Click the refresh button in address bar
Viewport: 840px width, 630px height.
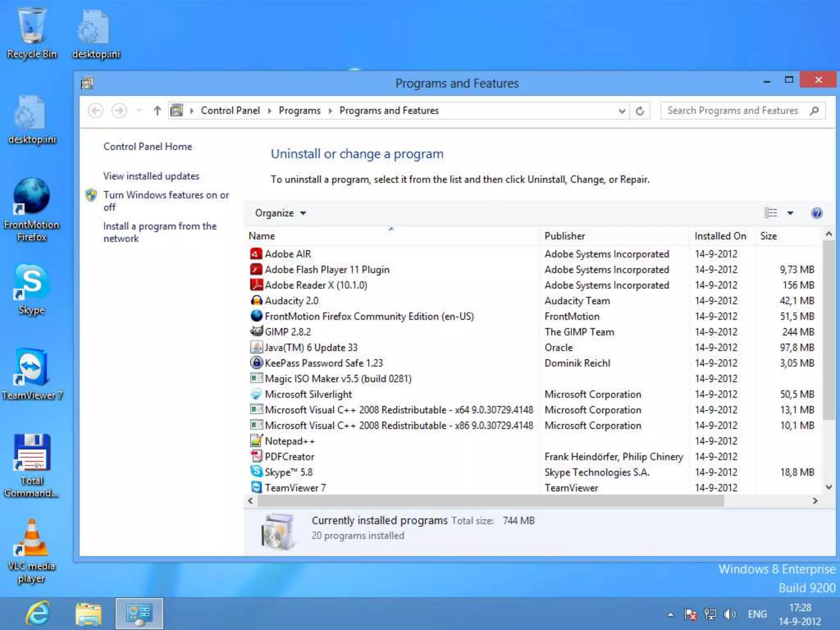point(640,111)
